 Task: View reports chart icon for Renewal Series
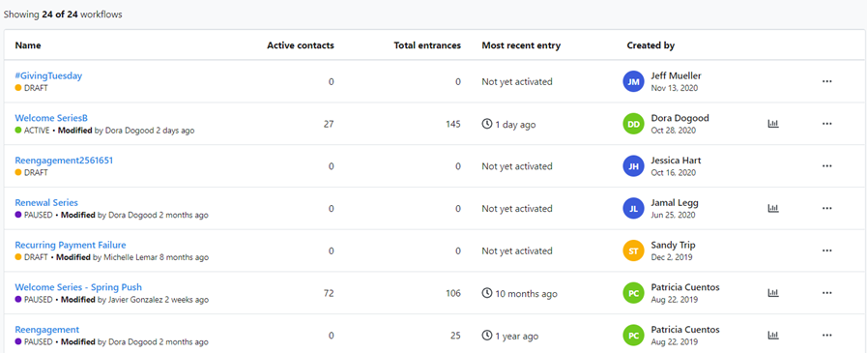(x=772, y=208)
